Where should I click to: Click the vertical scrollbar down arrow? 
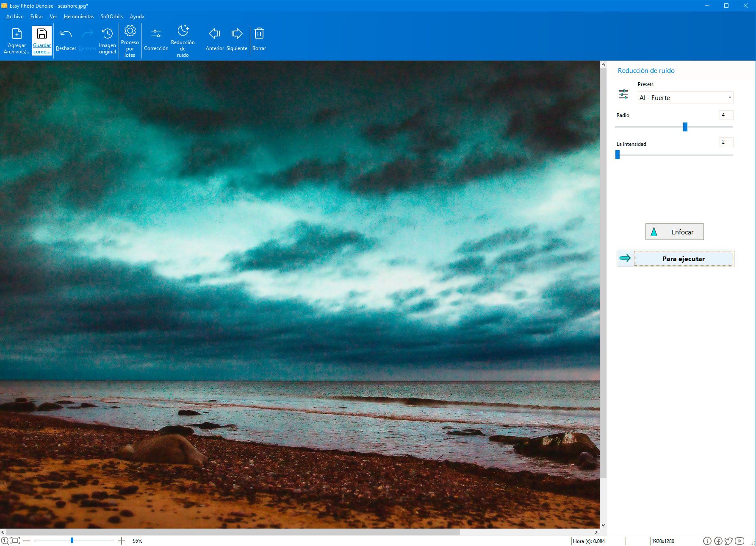click(x=604, y=525)
